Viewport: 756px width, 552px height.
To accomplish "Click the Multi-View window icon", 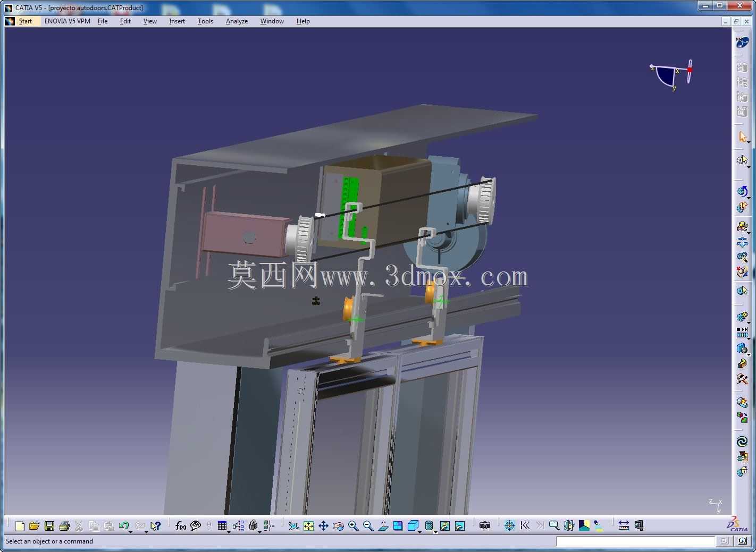I will pos(398,526).
